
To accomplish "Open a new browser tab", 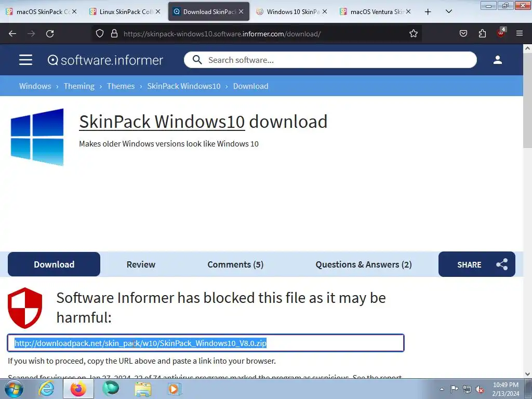I will tap(428, 12).
